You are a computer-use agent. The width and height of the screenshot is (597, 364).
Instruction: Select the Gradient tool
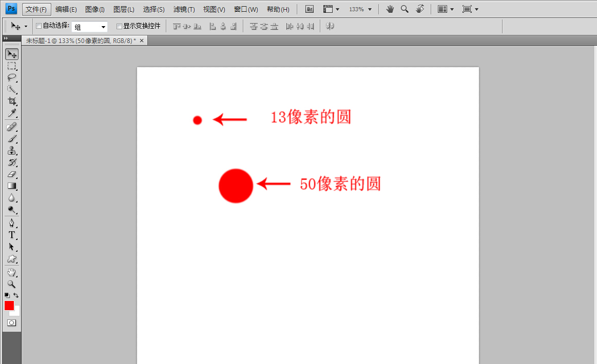[12, 186]
